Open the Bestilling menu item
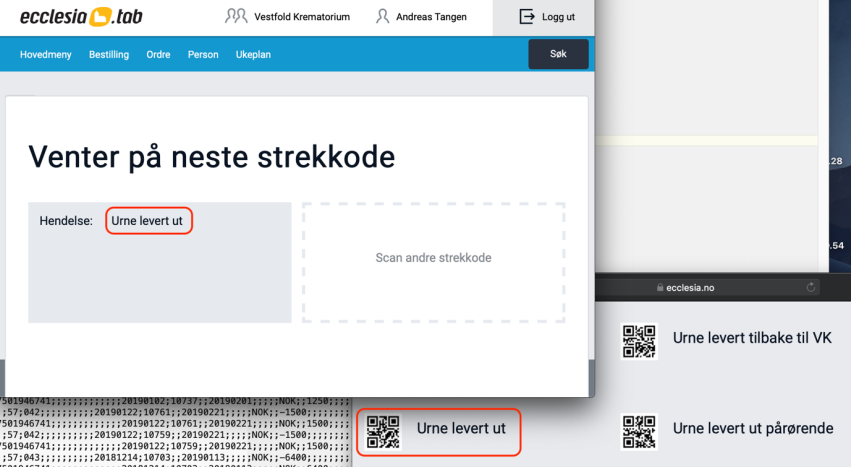 tap(109, 54)
